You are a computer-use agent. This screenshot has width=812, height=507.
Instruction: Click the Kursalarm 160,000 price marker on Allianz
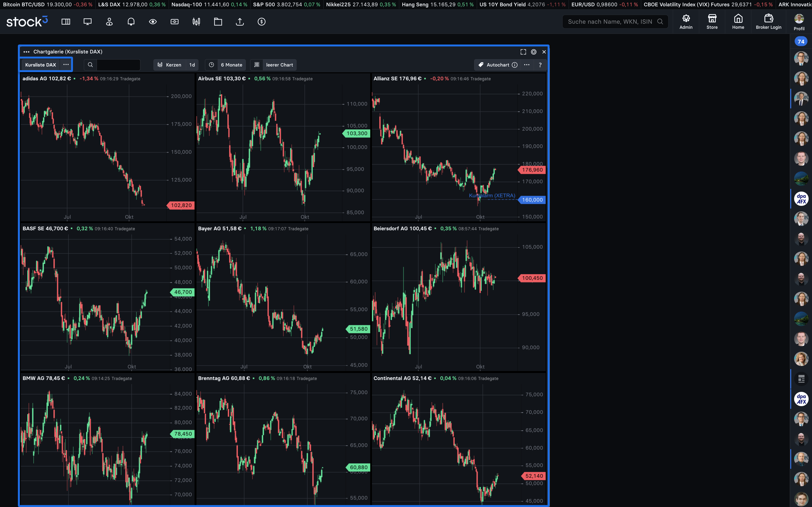pyautogui.click(x=532, y=200)
